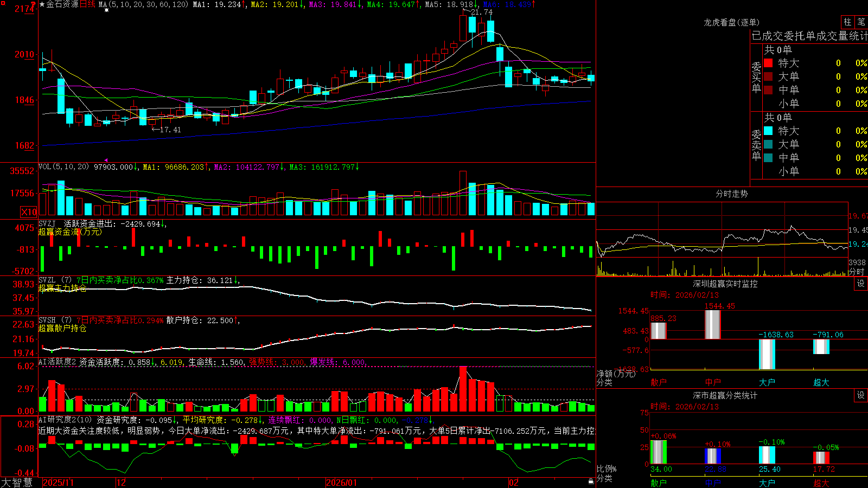
Task: Click the VOL(5,10,20) indicator label
Action: coord(63,167)
